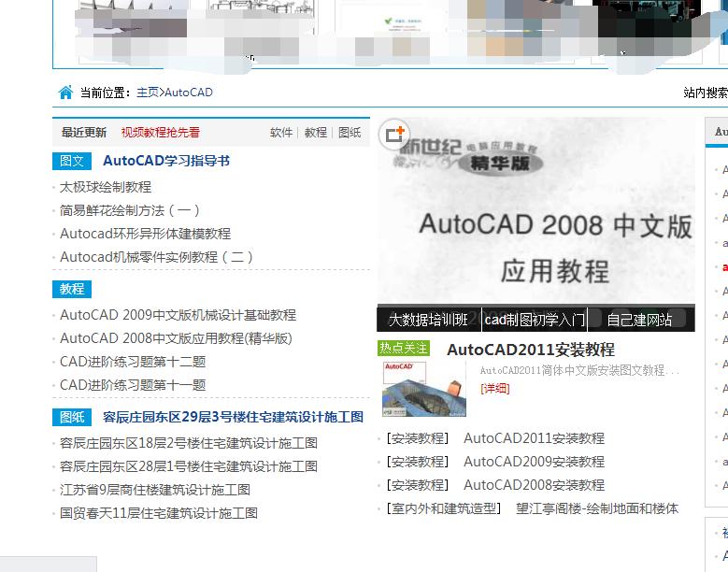This screenshot has width=728, height=572.
Task: Click the plus overlay icon on banner
Action: [394, 135]
